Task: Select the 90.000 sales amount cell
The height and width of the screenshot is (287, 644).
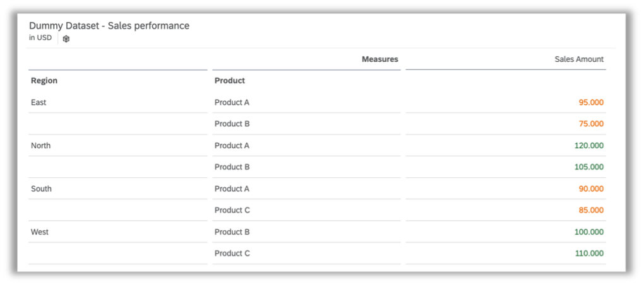Action: pos(591,189)
